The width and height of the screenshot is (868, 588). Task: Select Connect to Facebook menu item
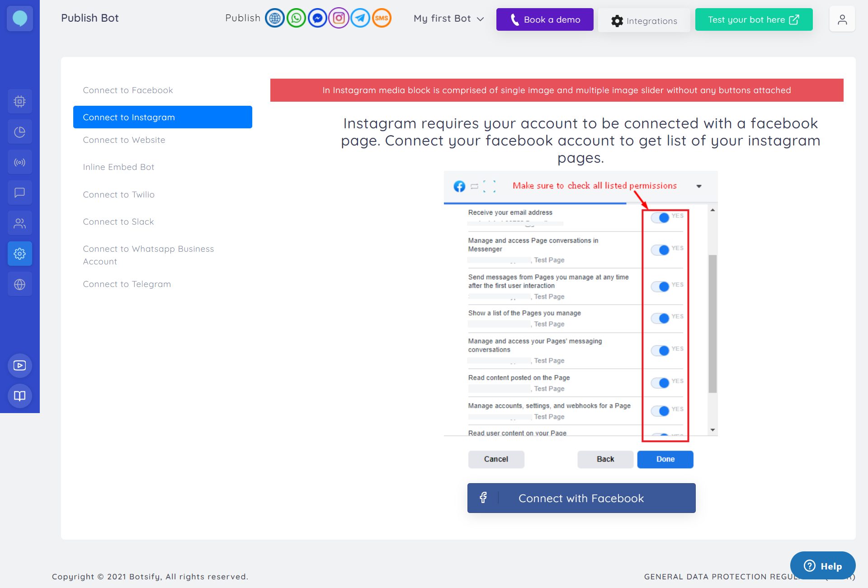pyautogui.click(x=127, y=90)
